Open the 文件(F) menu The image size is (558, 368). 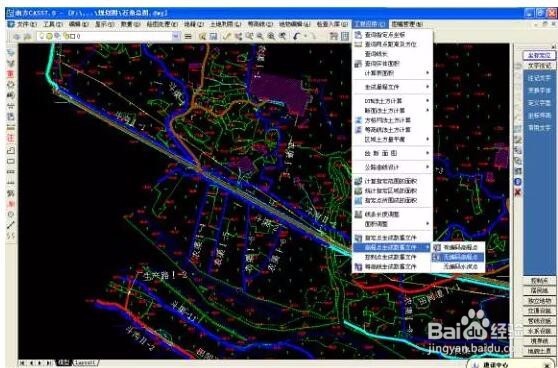(x=27, y=24)
